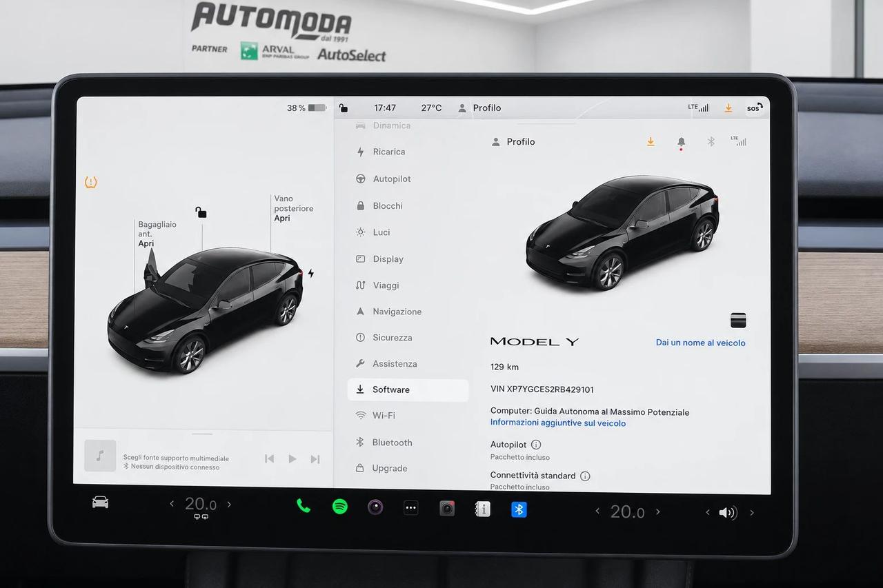Open the three-dots app launcher

411,508
